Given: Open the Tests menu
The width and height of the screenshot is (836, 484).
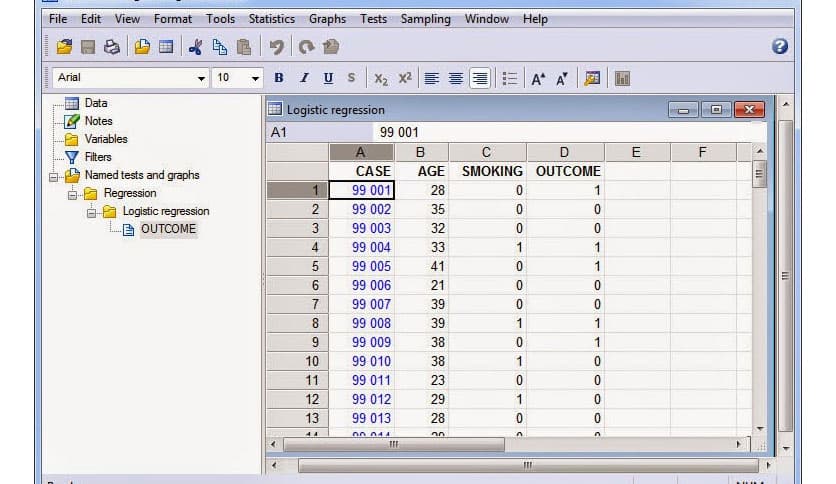Looking at the screenshot, I should pyautogui.click(x=373, y=19).
